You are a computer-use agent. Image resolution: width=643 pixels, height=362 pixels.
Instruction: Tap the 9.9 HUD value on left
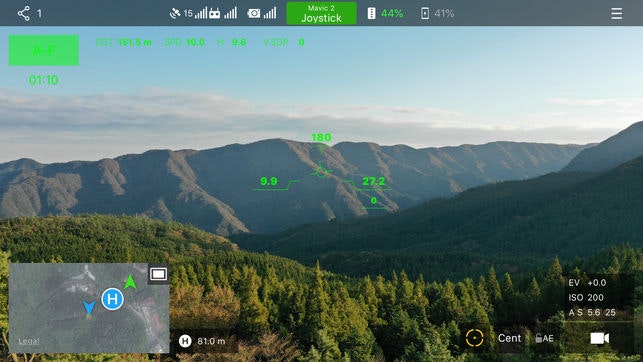269,181
